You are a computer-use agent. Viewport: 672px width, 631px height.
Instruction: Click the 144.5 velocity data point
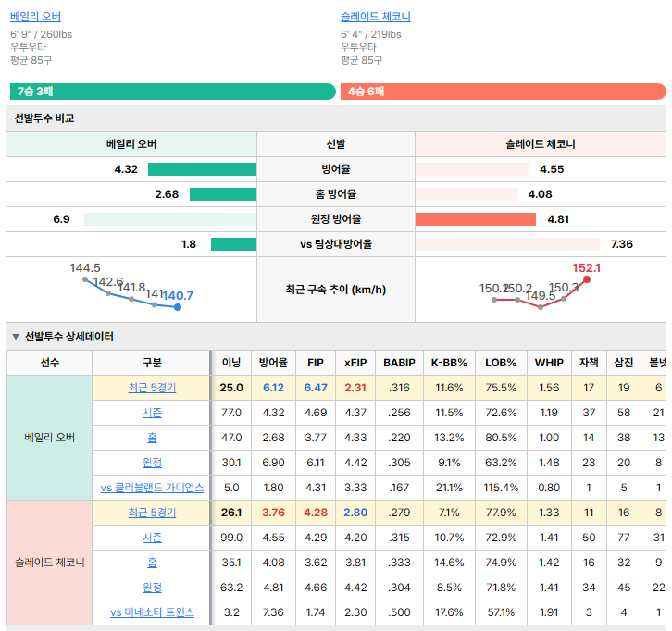click(x=85, y=279)
